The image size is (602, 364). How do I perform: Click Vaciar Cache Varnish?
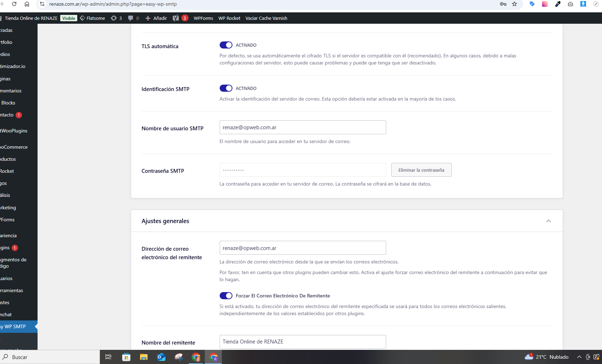[266, 18]
